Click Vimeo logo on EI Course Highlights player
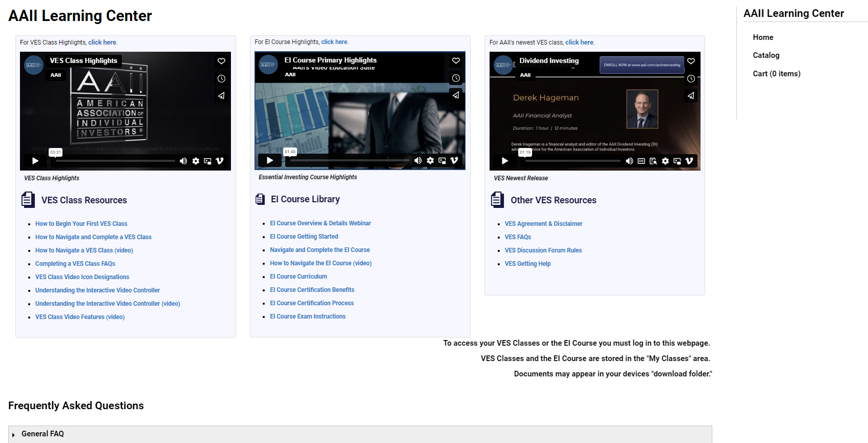 pyautogui.click(x=454, y=160)
